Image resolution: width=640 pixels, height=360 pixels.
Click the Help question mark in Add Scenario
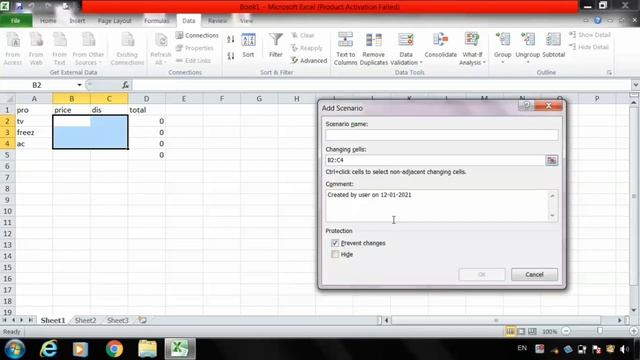(x=527, y=106)
